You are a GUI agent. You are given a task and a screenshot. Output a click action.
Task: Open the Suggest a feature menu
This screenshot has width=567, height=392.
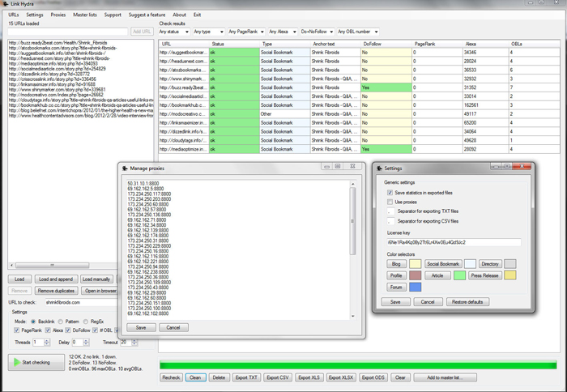pos(147,15)
